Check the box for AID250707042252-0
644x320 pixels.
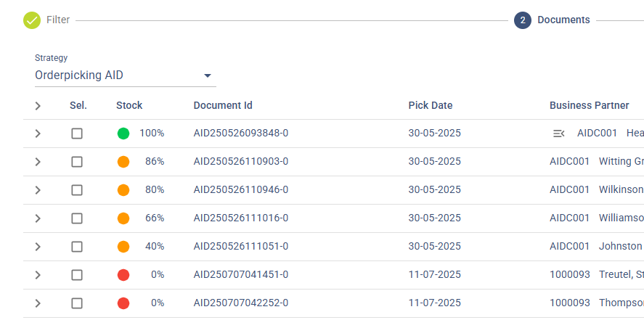tap(77, 303)
